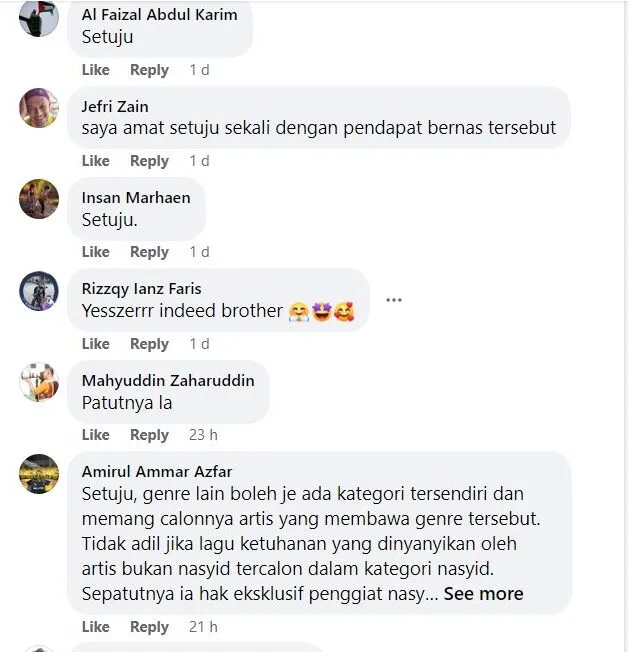Open three-dot options on Rizzqy's comment
Screen dimensions: 628x652
(x=393, y=300)
